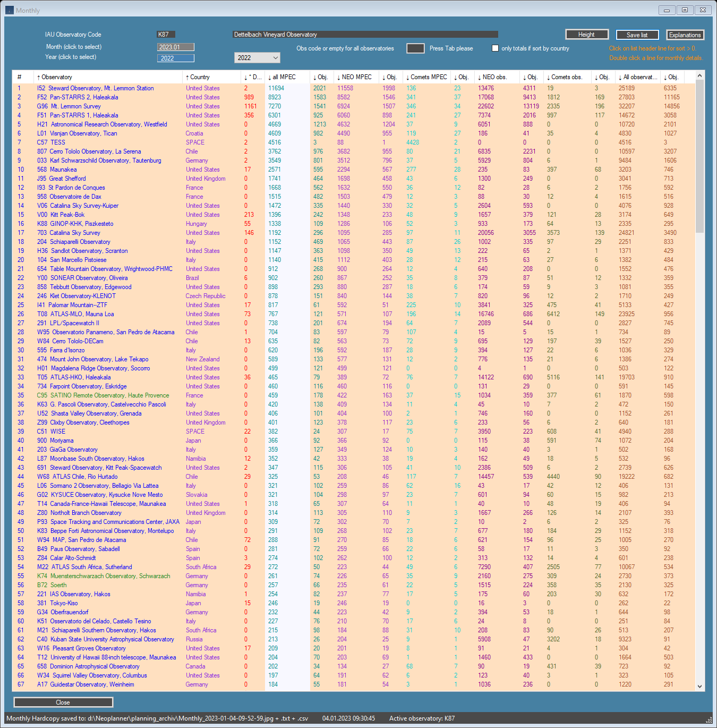Select row 'W68 ATLAS Chile, Rio Hurtado'
717x728 pixels.
pos(353,477)
